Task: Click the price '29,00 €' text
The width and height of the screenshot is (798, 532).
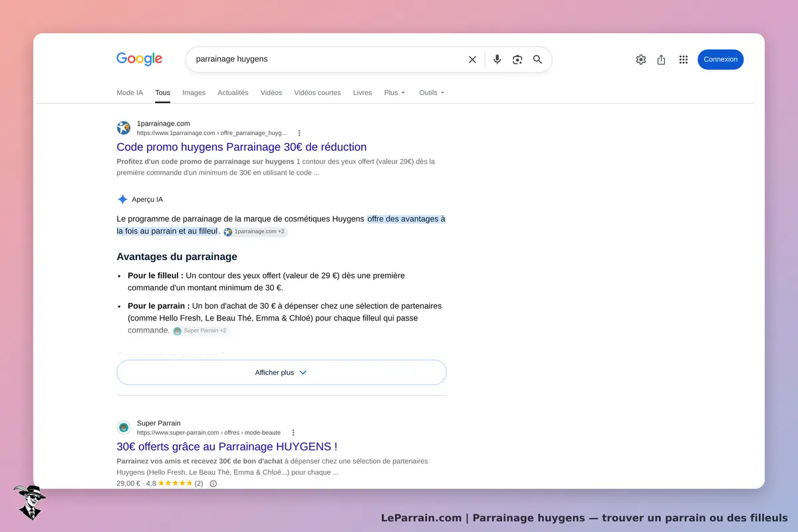Action: [x=128, y=483]
